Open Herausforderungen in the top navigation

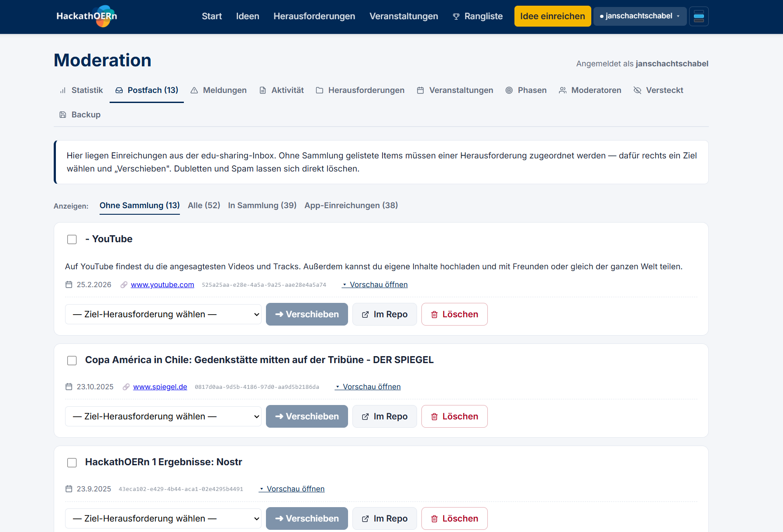(314, 16)
